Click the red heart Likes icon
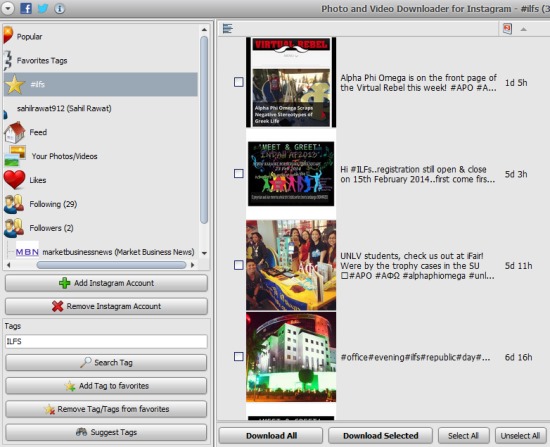 14,180
